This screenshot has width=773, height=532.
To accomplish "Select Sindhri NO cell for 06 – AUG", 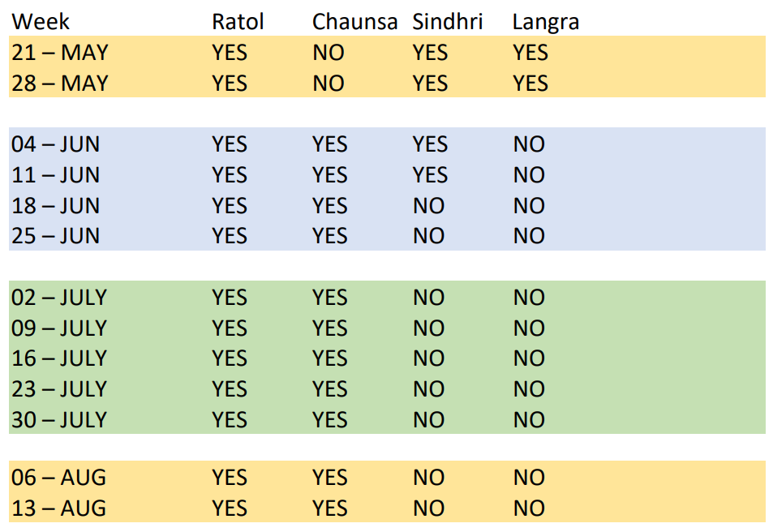I will pos(428,478).
